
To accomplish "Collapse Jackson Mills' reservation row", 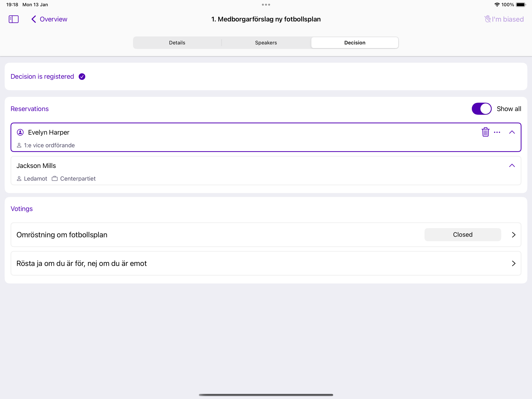I will point(512,165).
